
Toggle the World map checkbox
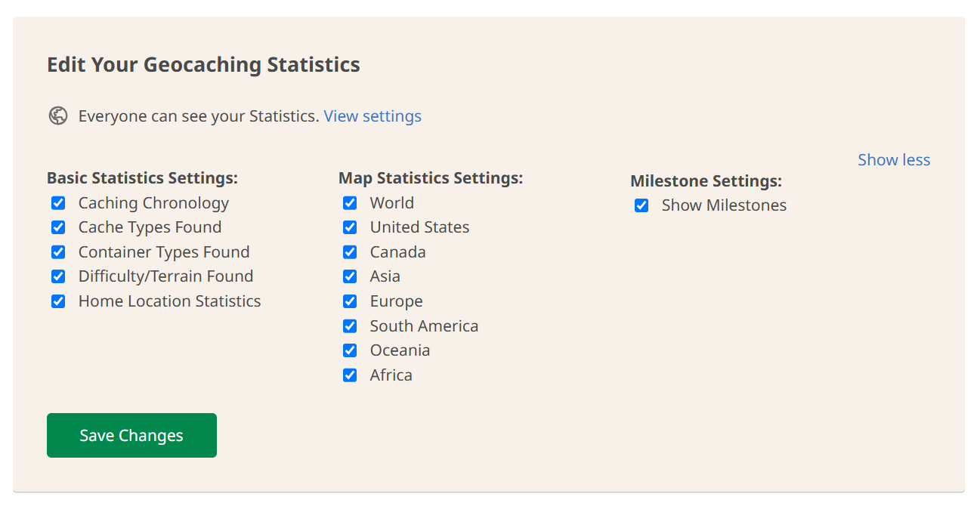coord(350,203)
